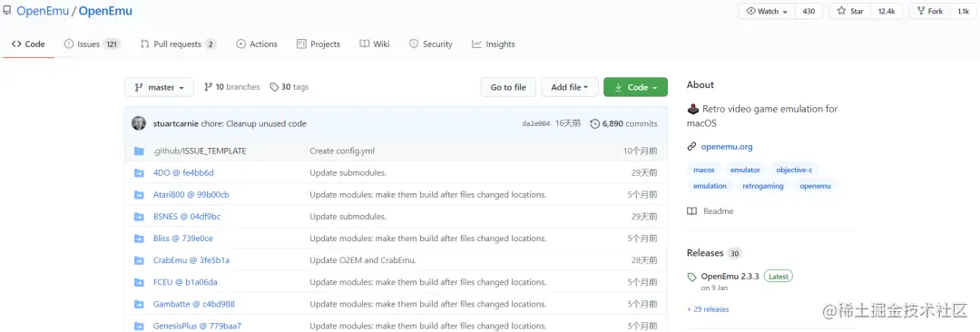Screen dimensions: 980x332
Task: View the 1.1k forks count
Action: click(963, 11)
